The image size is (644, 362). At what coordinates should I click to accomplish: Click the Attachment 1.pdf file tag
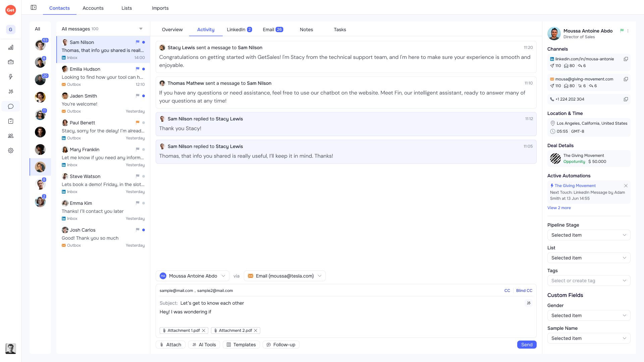[183, 330]
